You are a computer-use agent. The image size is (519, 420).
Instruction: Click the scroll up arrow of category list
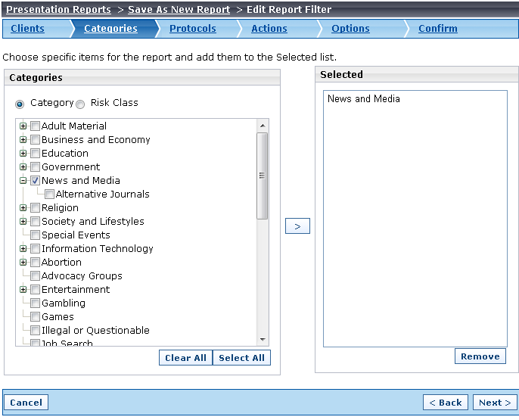coord(263,126)
